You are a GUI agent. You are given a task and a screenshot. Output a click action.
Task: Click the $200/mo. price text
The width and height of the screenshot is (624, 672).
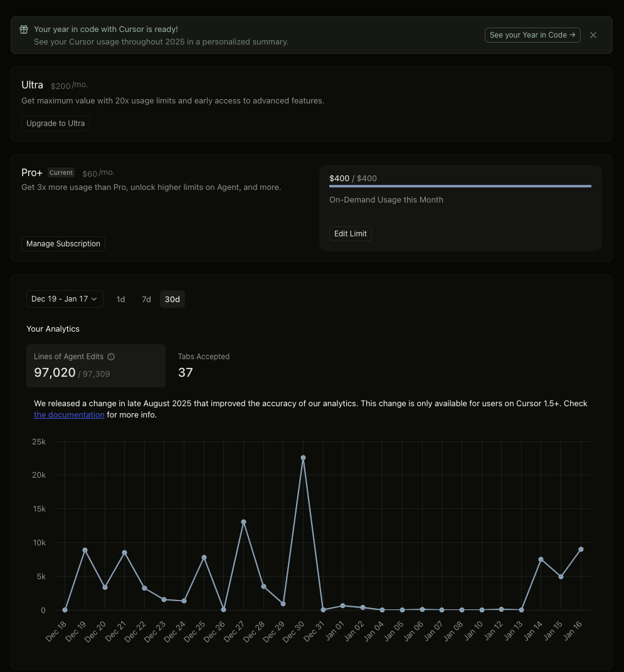tap(70, 85)
